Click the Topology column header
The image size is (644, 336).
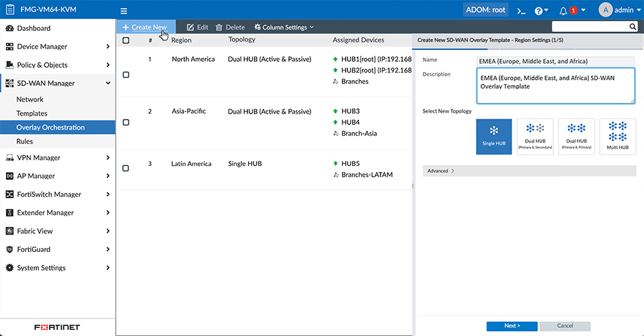(241, 40)
